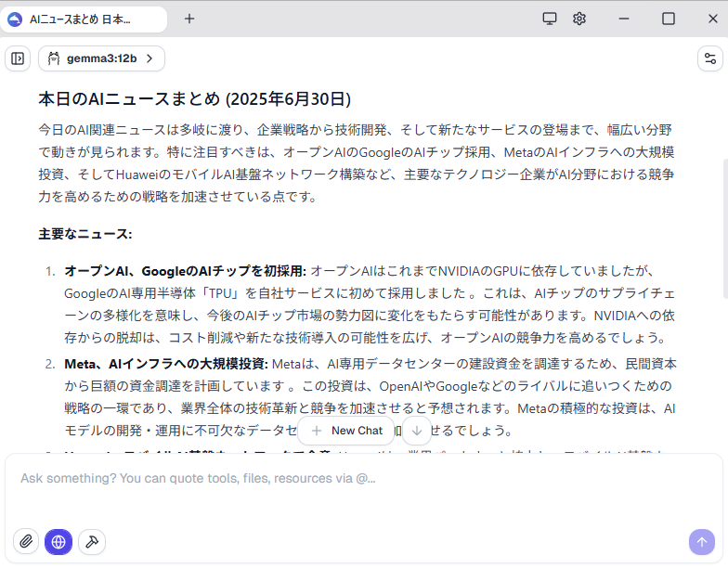Start a New Chat
Viewport: 728px width, 568px height.
pyautogui.click(x=345, y=431)
